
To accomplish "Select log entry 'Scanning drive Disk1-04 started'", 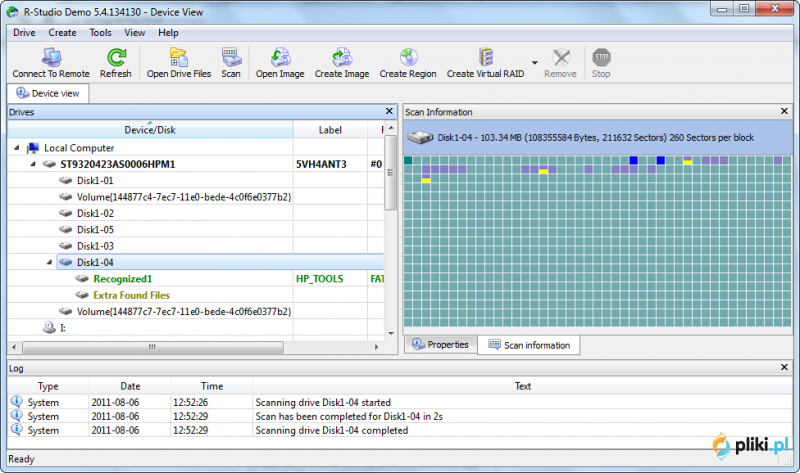I will (x=400, y=403).
